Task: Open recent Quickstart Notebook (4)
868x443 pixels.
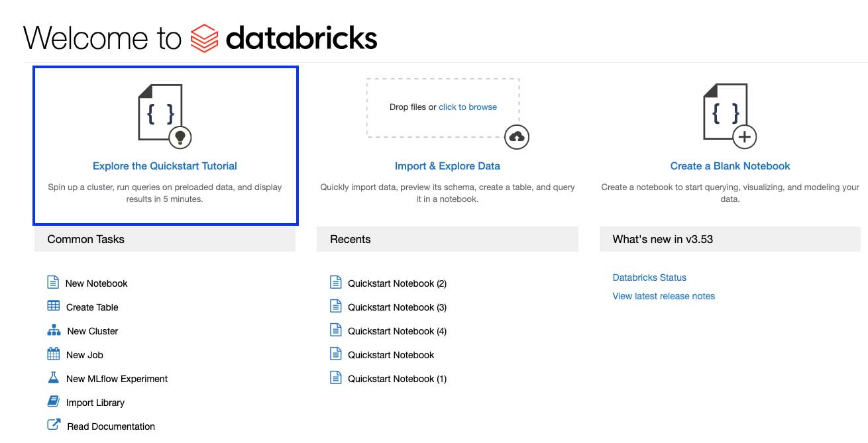Action: coord(397,331)
